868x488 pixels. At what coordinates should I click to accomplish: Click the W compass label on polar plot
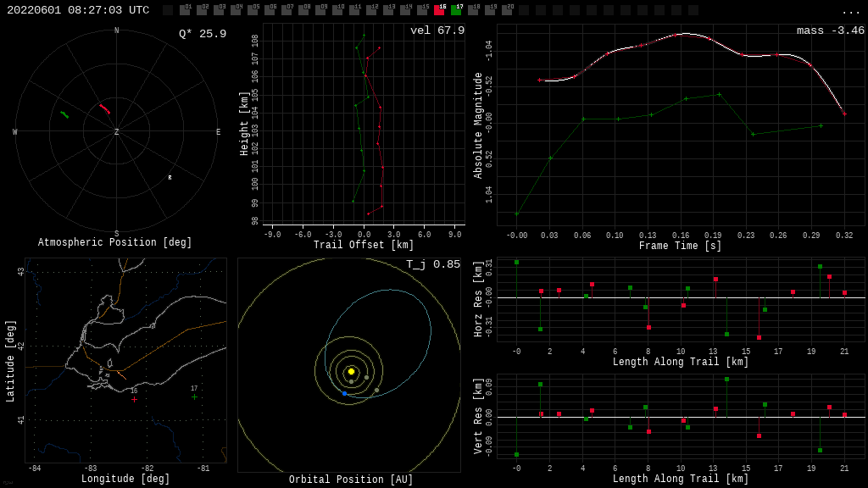pyautogui.click(x=15, y=131)
